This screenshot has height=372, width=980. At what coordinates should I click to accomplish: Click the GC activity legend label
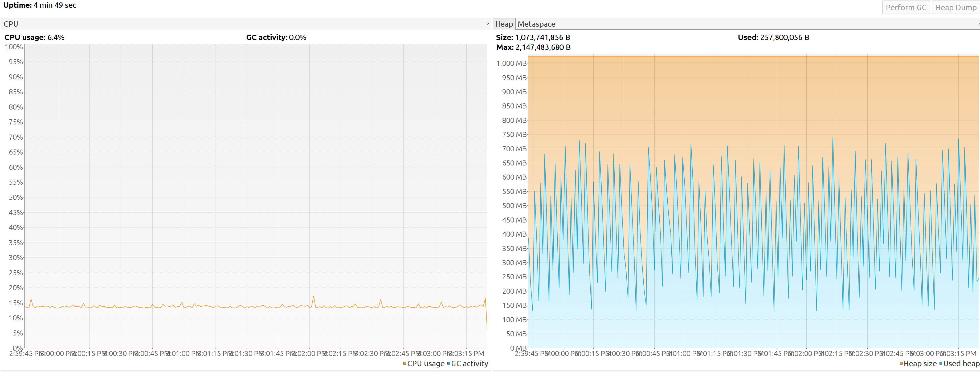click(469, 363)
